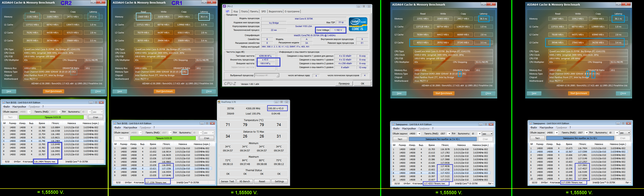The height and width of the screenshot is (196, 644).
Task: Open Графики menu in LinX window peaking 117.5399
Action: [x=561, y=128]
